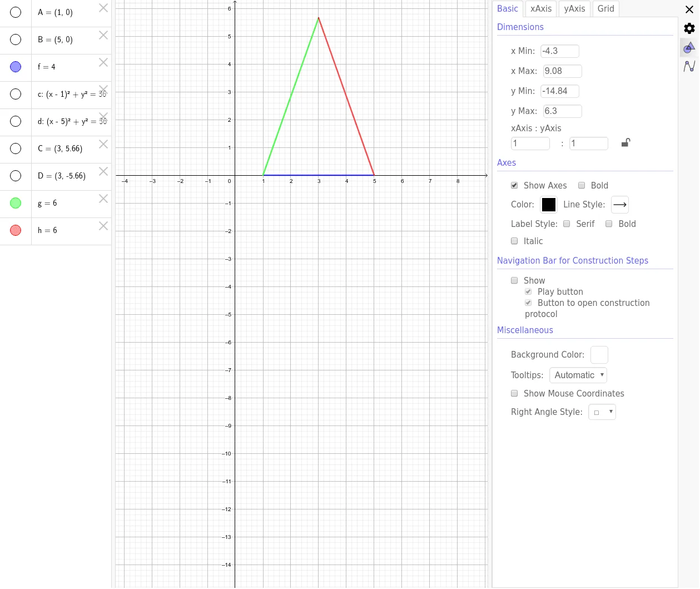Toggle Button to open construction protocol checkbox

coord(528,303)
